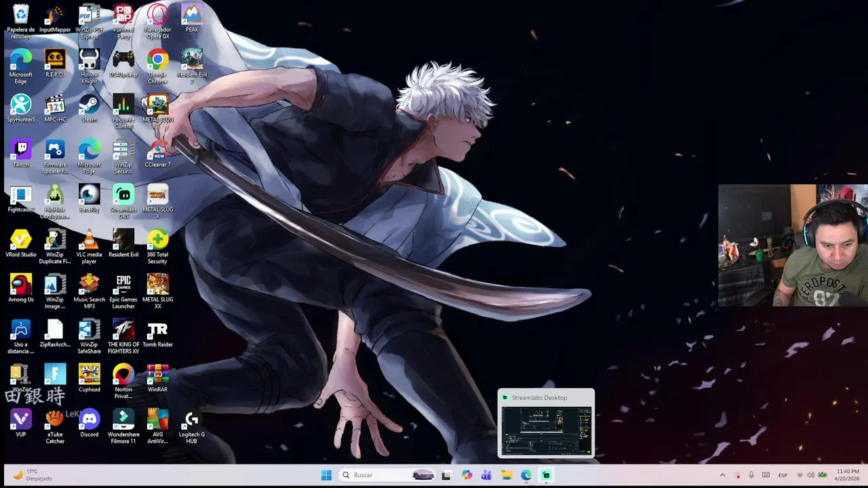Select the WinZip Image shortcut
868x488 pixels.
55,291
